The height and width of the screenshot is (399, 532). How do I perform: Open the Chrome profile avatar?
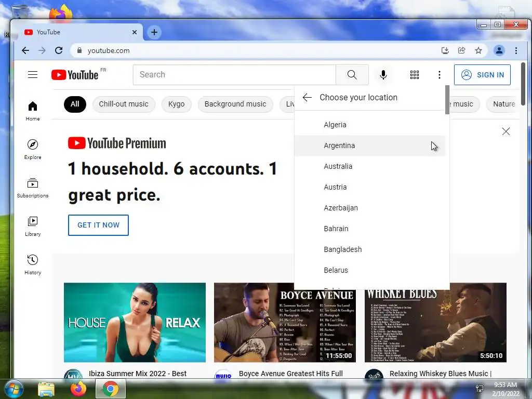(499, 50)
